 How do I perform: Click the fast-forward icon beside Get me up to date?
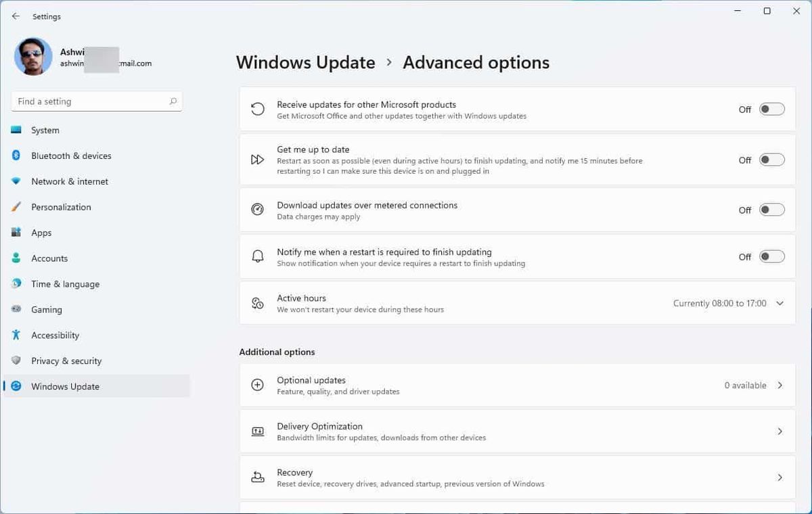pos(257,160)
